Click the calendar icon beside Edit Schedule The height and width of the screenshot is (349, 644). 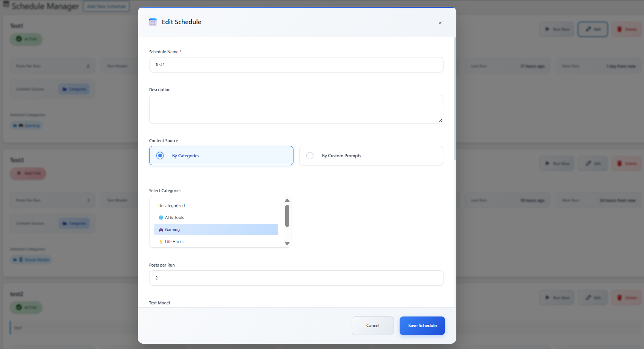coord(153,22)
